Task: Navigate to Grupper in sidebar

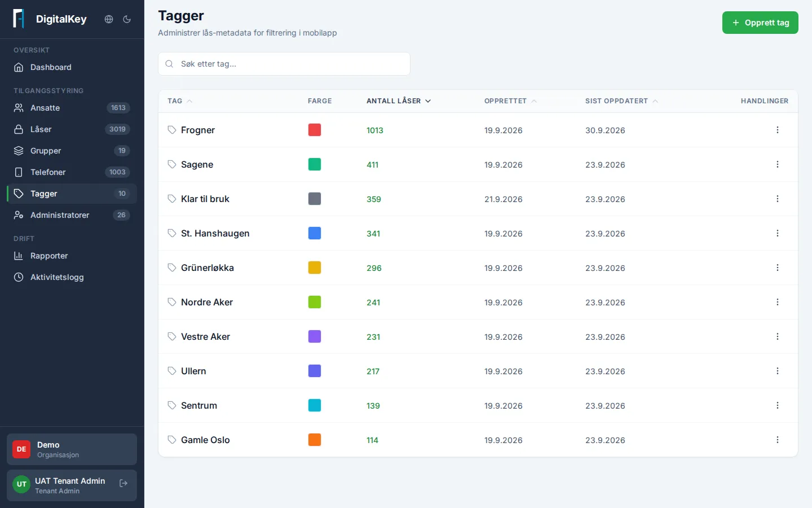Action: pyautogui.click(x=72, y=151)
